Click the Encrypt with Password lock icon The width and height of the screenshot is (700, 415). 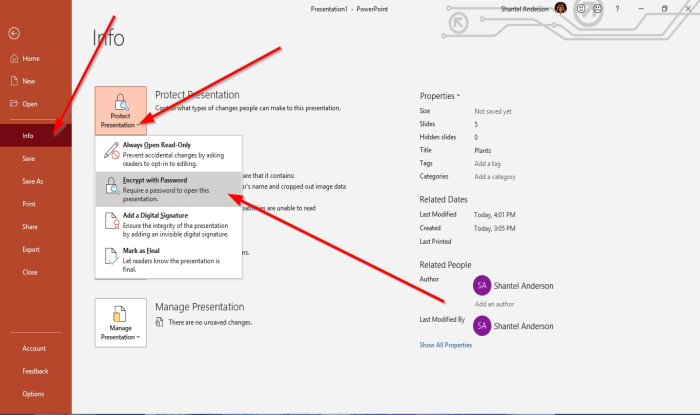point(112,186)
